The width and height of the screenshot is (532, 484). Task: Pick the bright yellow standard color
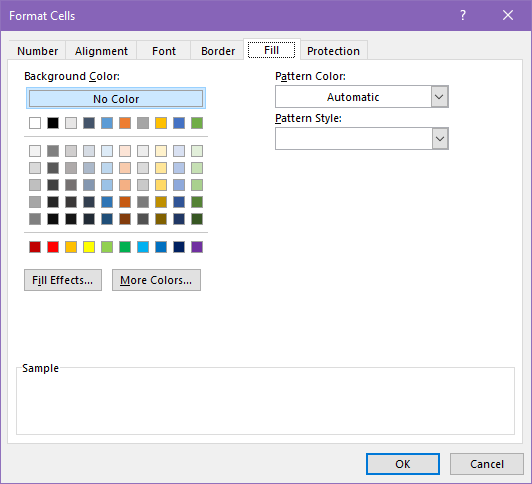click(x=89, y=247)
